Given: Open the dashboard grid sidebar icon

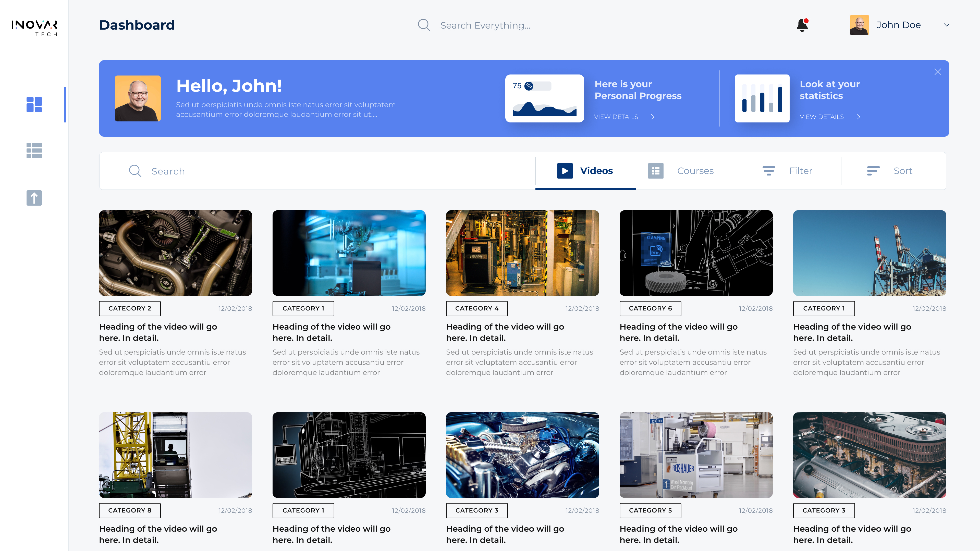Looking at the screenshot, I should click(x=34, y=105).
